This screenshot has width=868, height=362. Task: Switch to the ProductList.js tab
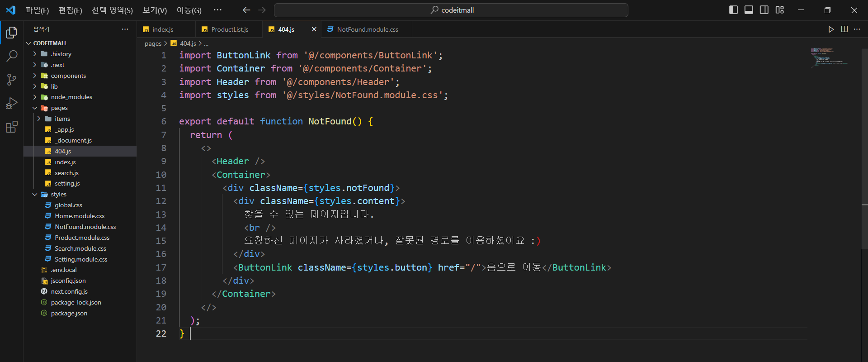click(x=229, y=29)
